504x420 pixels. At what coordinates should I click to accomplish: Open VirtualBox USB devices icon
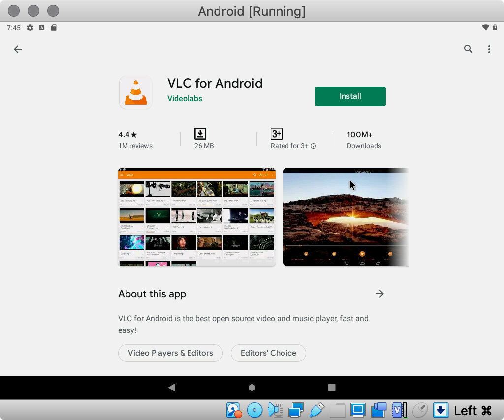[x=316, y=410]
